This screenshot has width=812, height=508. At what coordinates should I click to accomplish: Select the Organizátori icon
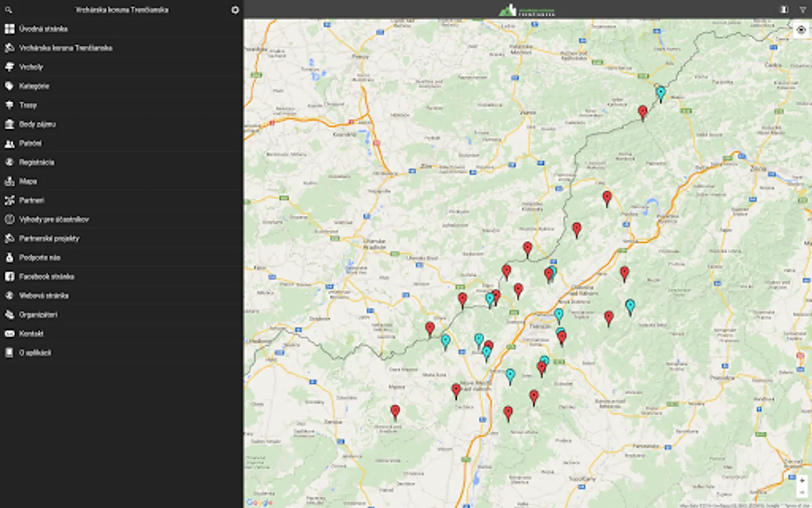9,315
